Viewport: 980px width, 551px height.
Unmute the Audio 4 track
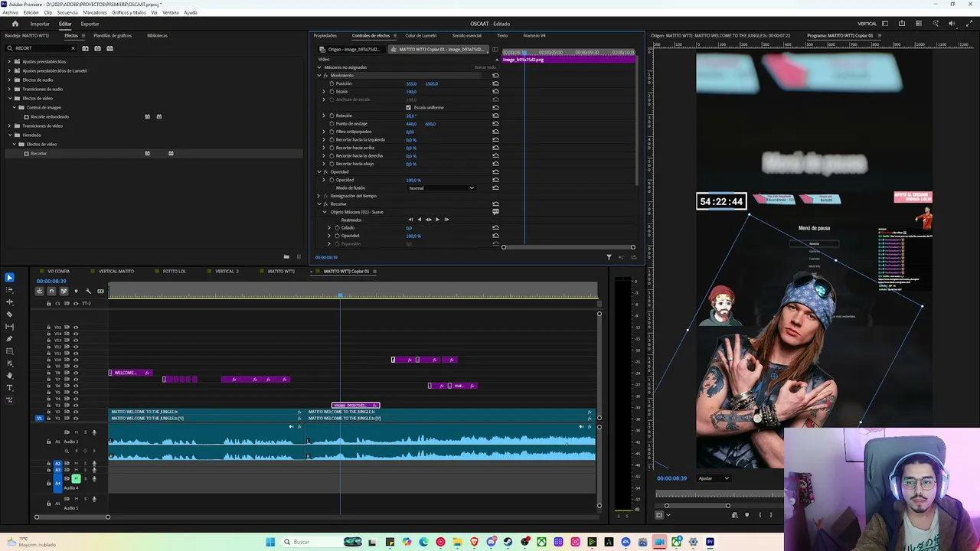76,478
